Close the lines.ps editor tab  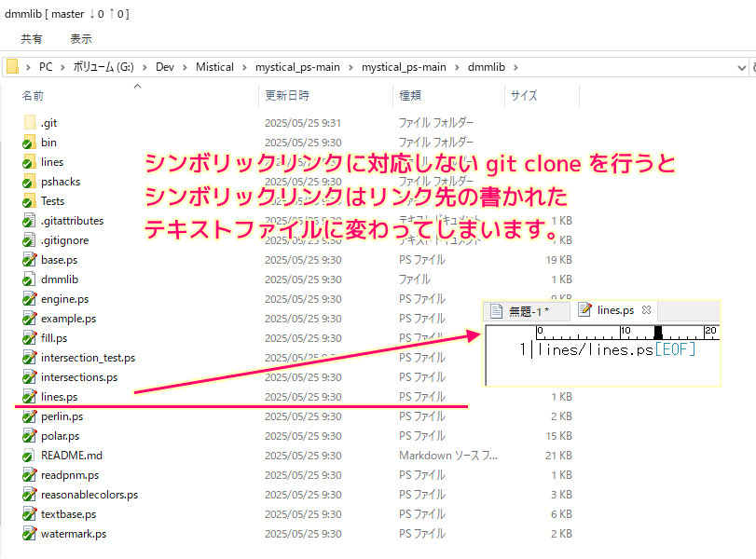[647, 310]
